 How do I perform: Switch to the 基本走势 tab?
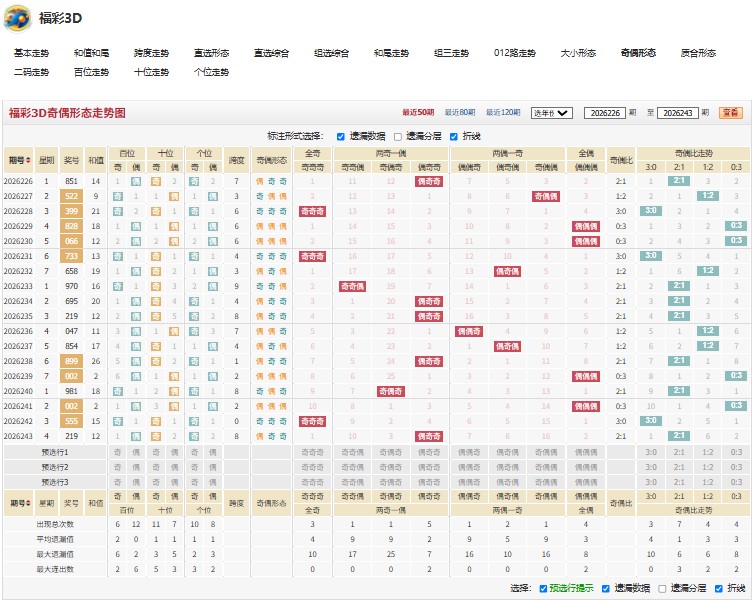[x=31, y=53]
